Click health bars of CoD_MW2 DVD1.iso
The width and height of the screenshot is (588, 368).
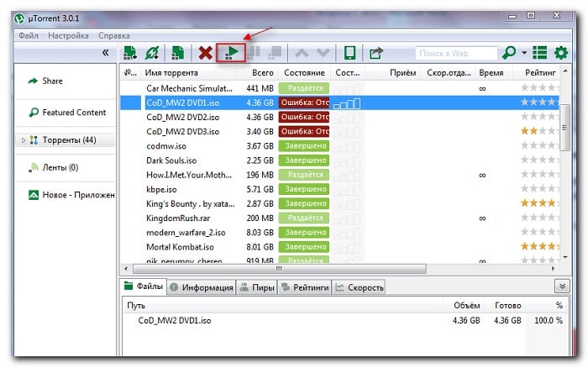click(347, 103)
